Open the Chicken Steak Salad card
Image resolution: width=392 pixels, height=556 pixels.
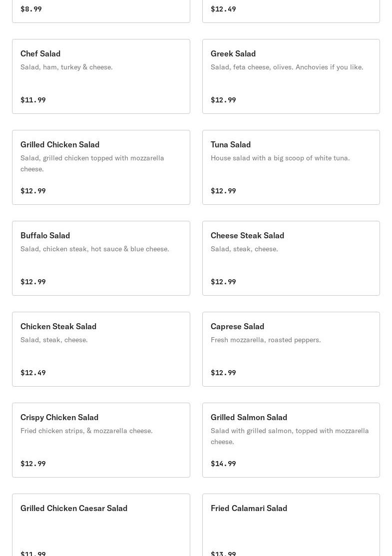point(101,349)
